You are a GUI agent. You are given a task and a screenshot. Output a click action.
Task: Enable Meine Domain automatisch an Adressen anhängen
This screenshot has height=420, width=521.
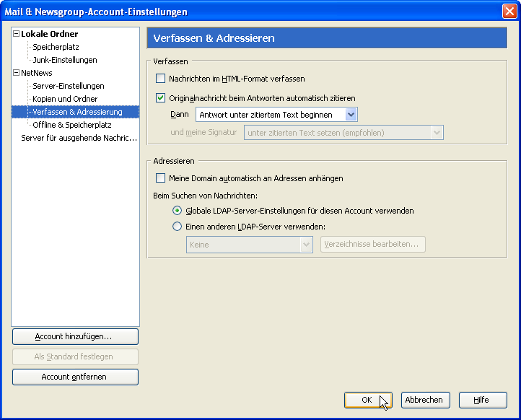click(x=161, y=178)
